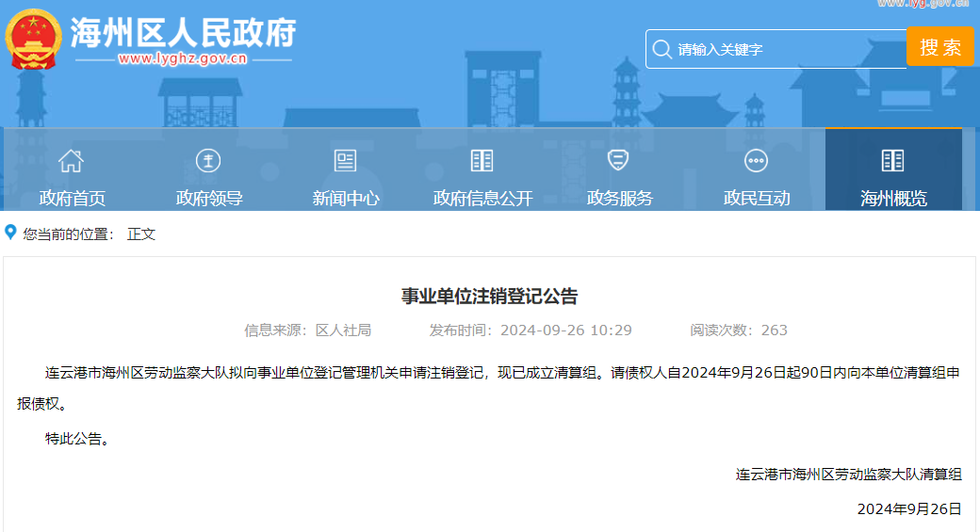The height and width of the screenshot is (532, 980).
Task: Click the book icon above 政府信息公开
Action: pyautogui.click(x=482, y=160)
